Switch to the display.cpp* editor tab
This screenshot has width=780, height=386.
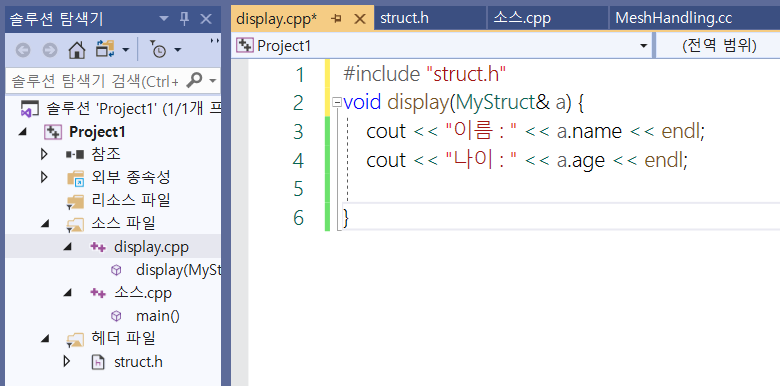(x=277, y=19)
